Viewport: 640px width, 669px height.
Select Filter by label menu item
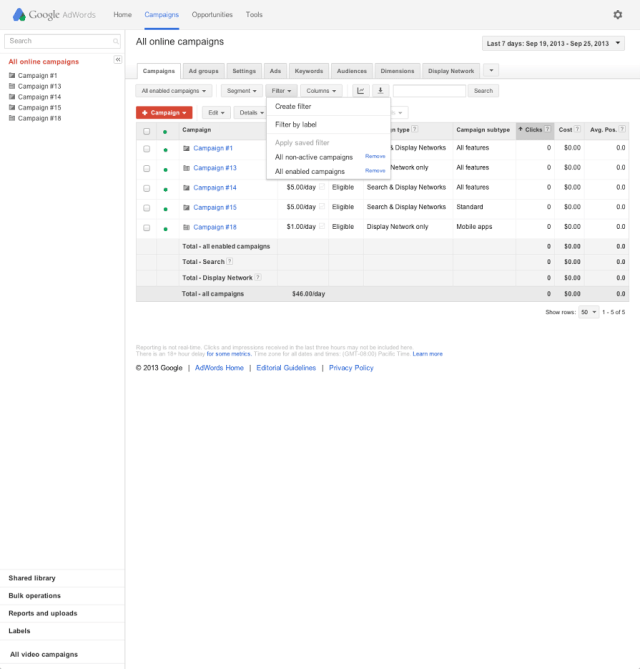(x=328, y=125)
